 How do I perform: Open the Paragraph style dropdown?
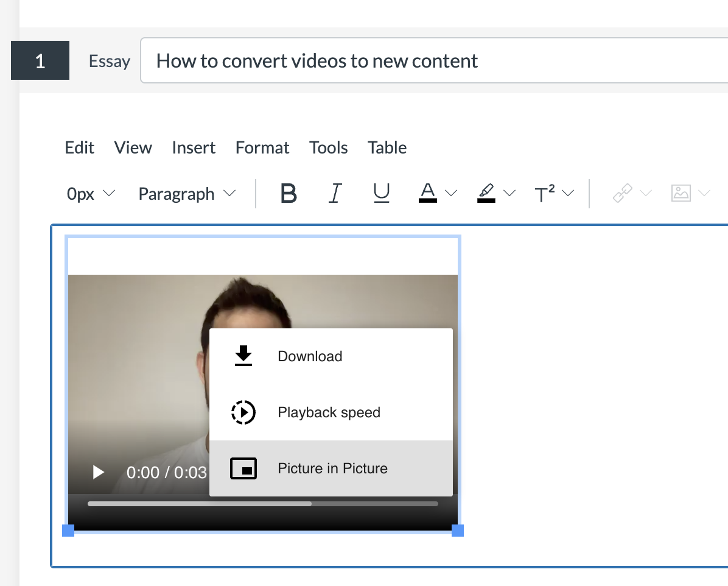click(x=187, y=193)
